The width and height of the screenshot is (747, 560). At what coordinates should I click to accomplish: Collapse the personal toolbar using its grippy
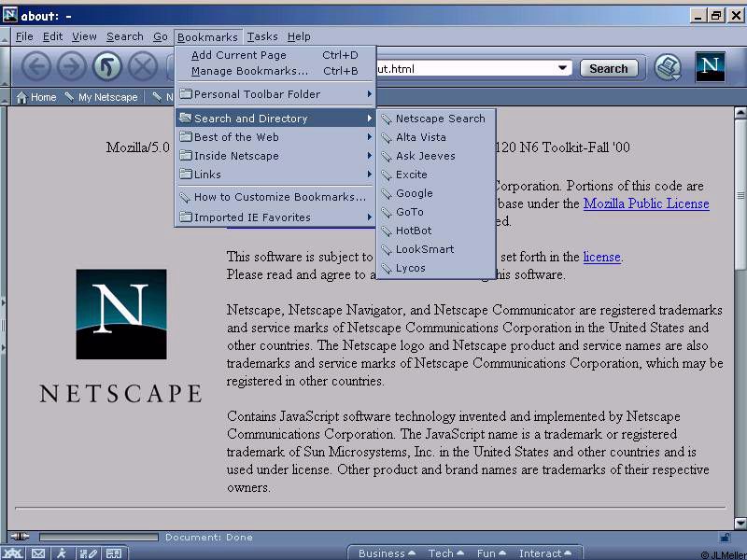[x=5, y=97]
